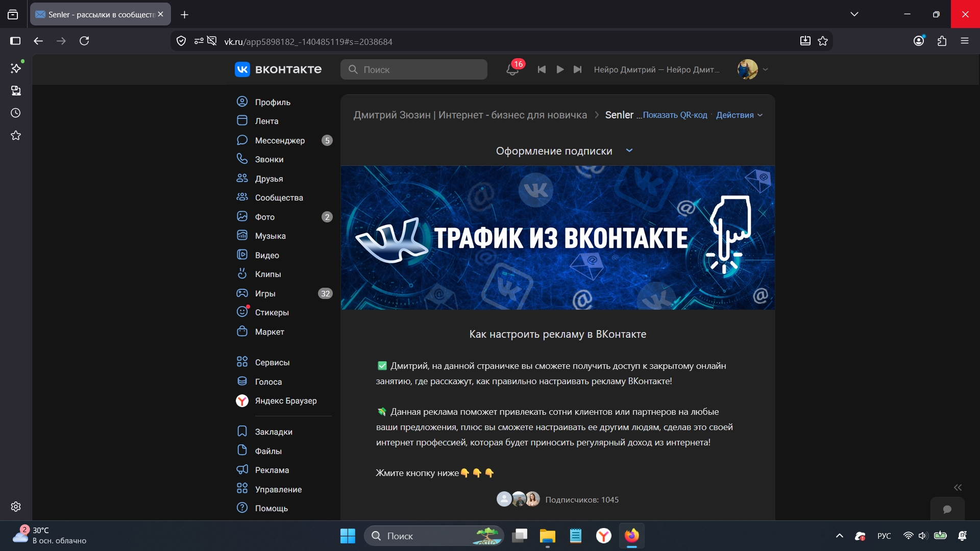
Task: Click the Трафик из ВКонтакте banner
Action: coord(558,238)
